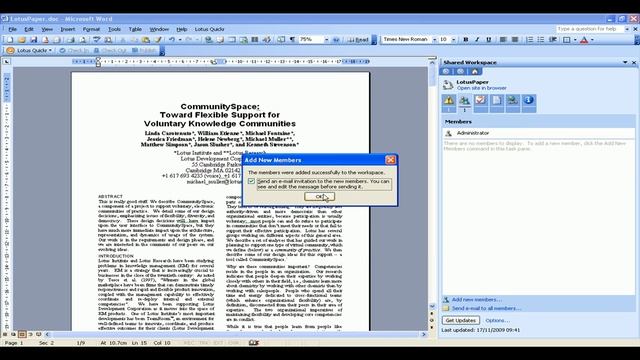Close the Add New Members dialog
Screen dimensions: 640x360
pos(390,160)
